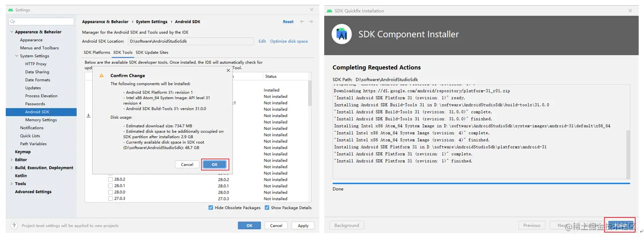The width and height of the screenshot is (644, 239).
Task: Select the SDK Tools tab
Action: [123, 53]
